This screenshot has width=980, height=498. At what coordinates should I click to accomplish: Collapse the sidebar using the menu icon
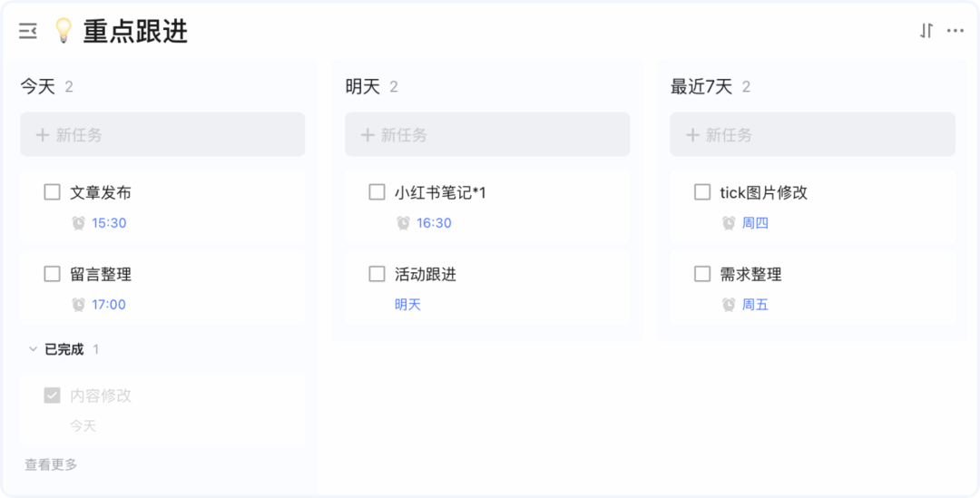[27, 31]
